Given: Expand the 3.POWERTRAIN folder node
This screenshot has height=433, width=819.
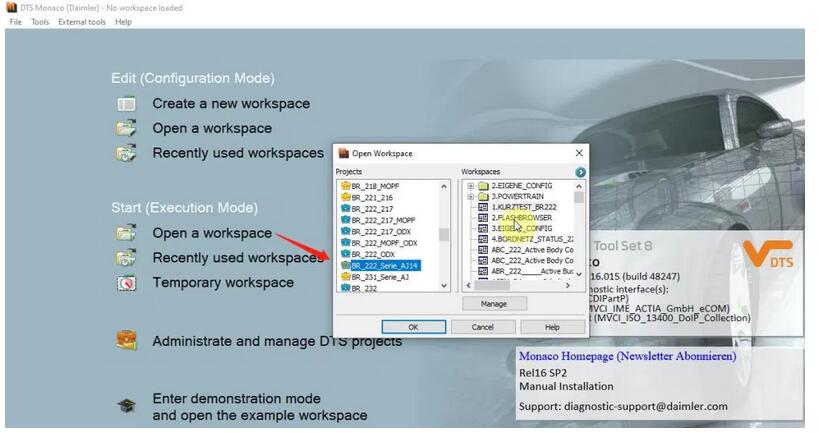Looking at the screenshot, I should click(471, 196).
